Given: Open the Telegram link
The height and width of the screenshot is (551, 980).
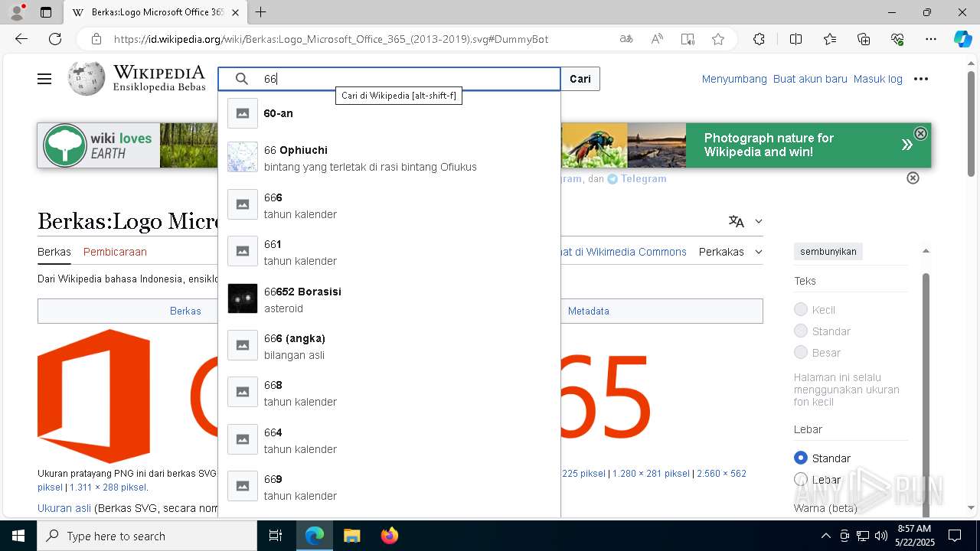Looking at the screenshot, I should (643, 178).
